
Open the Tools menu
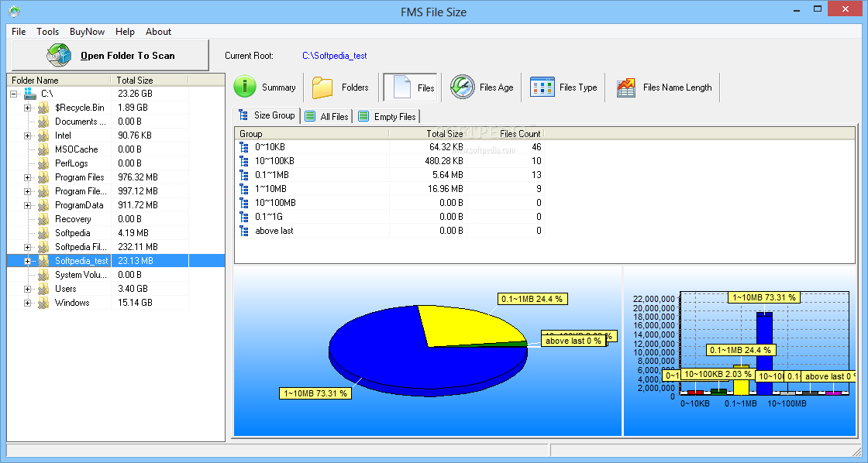tap(47, 32)
